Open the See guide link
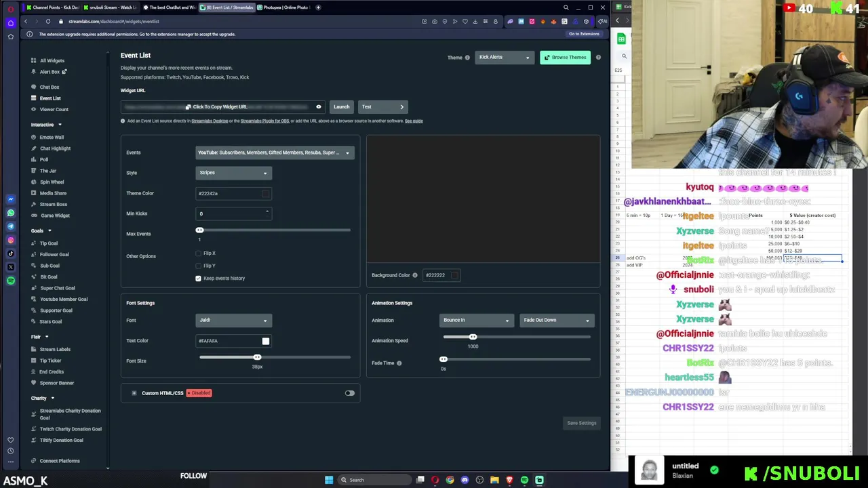868x488 pixels. [x=414, y=121]
